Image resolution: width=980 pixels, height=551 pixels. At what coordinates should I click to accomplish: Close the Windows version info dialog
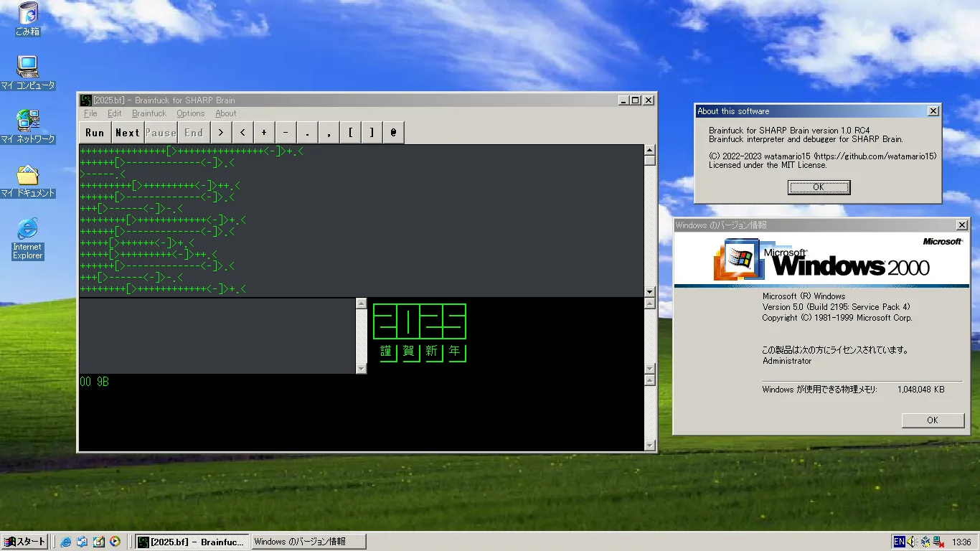tap(961, 225)
